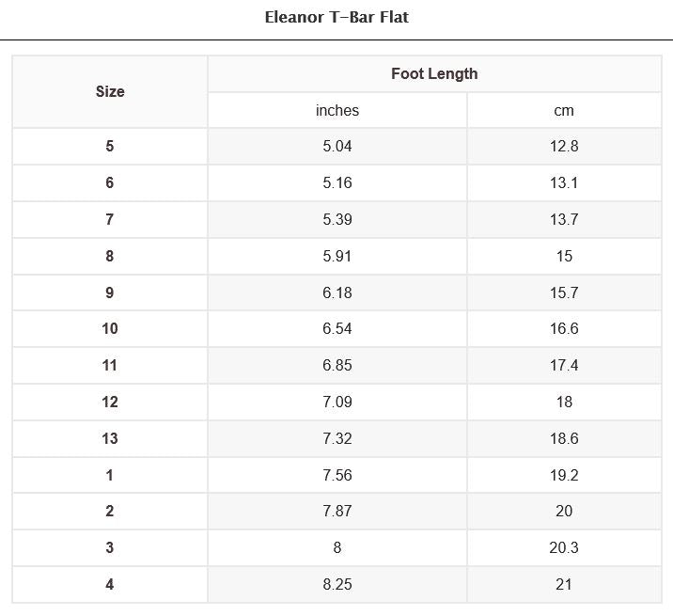
Task: Click the 18.6 cm cell
Action: click(564, 438)
